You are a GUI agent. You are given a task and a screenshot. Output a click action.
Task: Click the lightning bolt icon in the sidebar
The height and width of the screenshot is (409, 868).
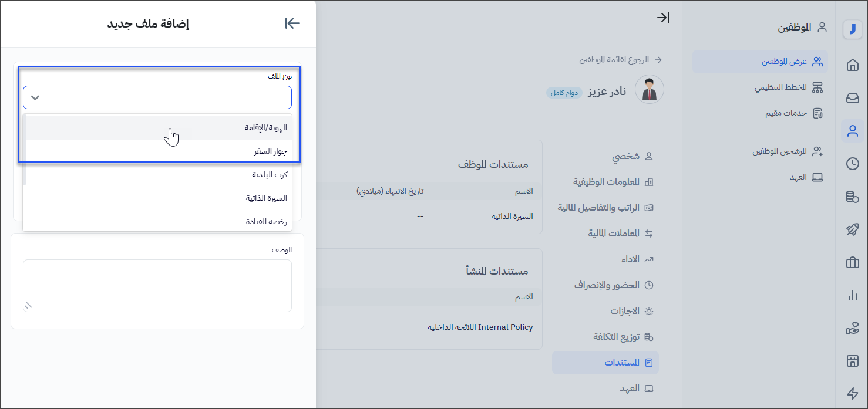point(852,394)
